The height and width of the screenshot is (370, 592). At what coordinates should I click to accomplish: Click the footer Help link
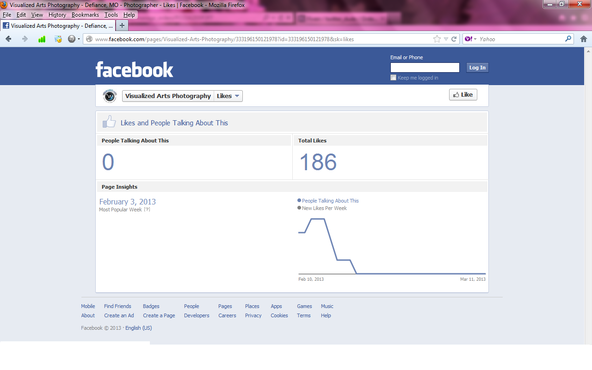[x=326, y=316]
